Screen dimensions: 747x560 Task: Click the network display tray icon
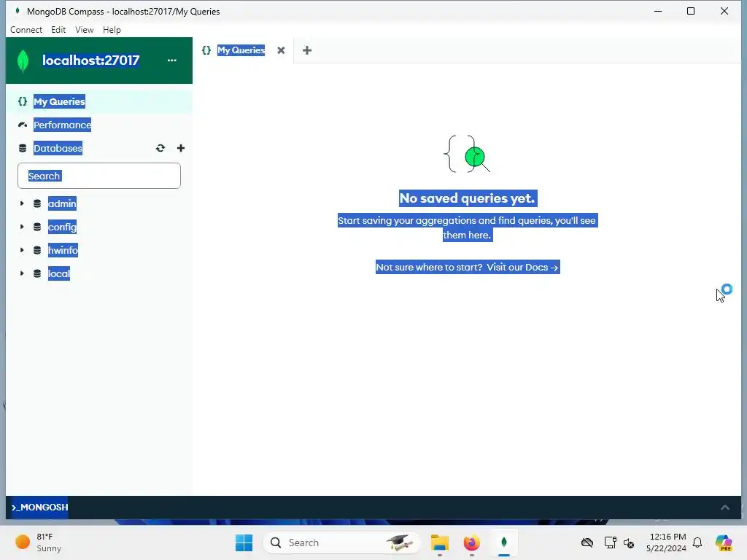pos(610,542)
